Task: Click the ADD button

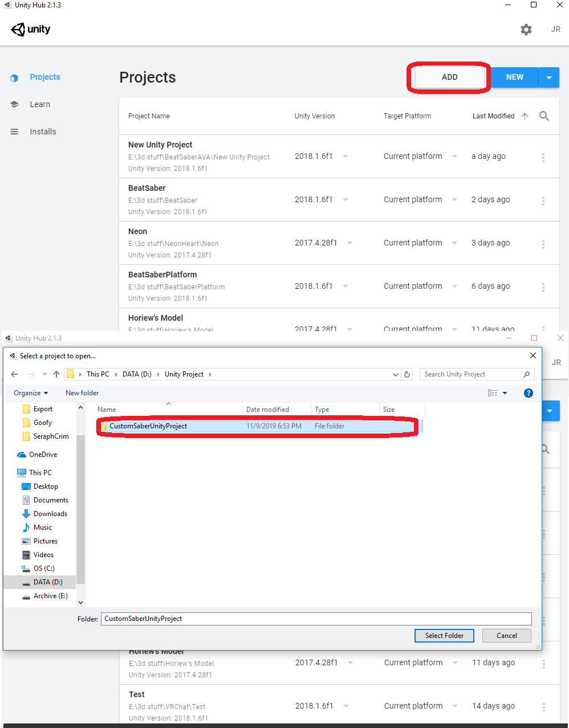Action: point(449,77)
